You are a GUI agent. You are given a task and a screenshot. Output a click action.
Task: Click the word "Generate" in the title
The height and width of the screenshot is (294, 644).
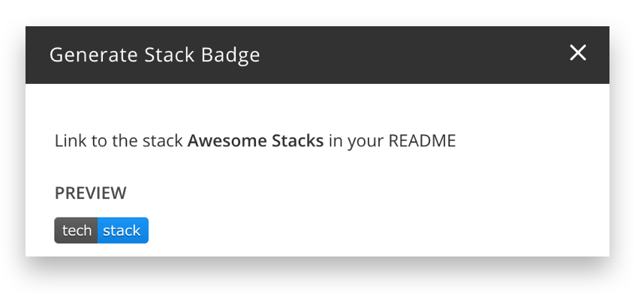tap(93, 55)
